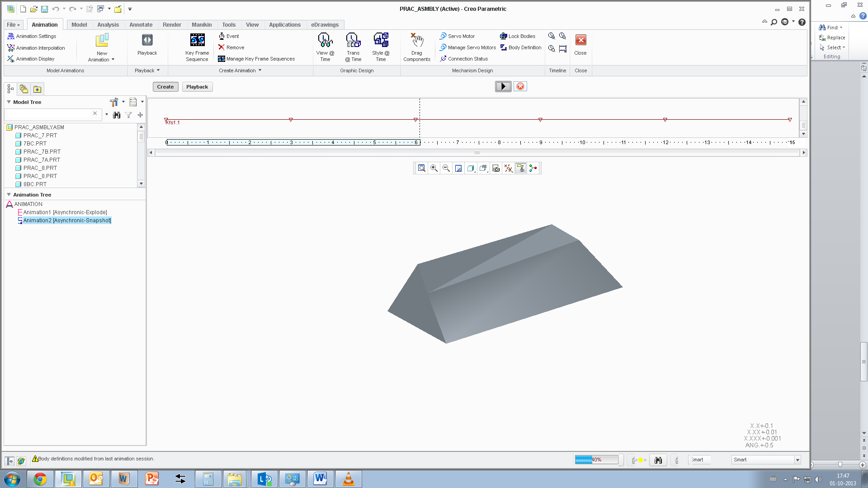Open display style dropdown in graphics toolbar
The image size is (868, 488).
pos(471,168)
